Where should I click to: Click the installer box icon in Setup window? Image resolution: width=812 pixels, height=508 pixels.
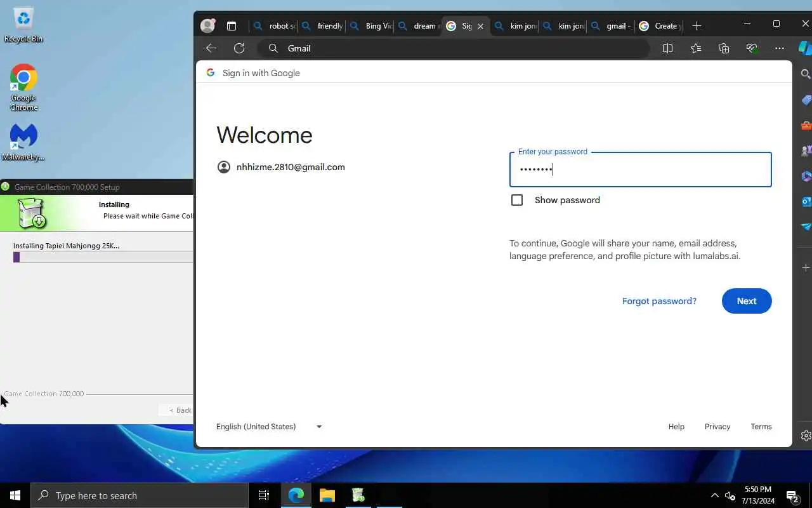tap(31, 213)
